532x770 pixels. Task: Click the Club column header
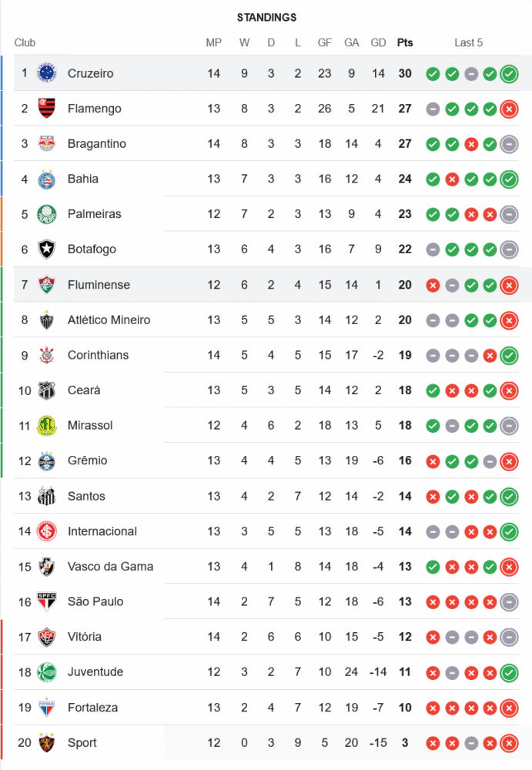pyautogui.click(x=25, y=42)
